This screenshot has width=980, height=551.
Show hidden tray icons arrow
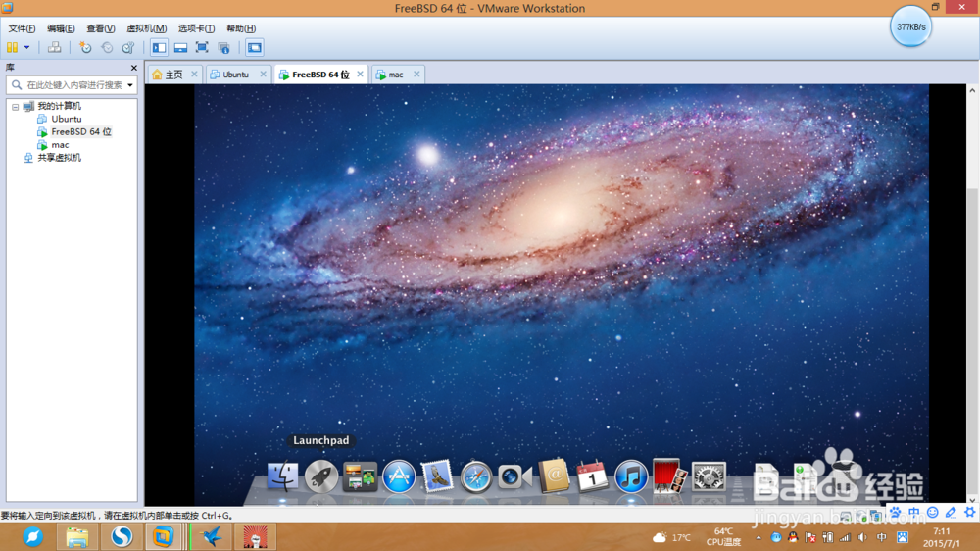point(759,537)
